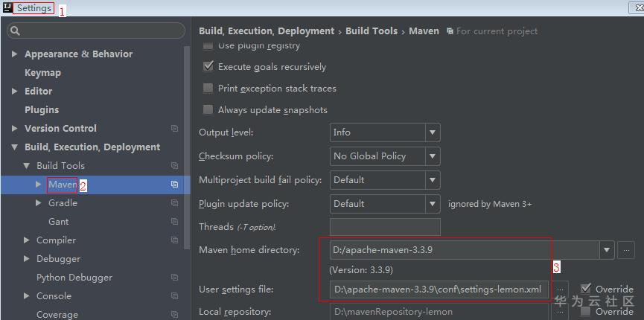Click the project-level icon beside Debugger
Image resolution: width=644 pixels, height=320 pixels.
174,259
